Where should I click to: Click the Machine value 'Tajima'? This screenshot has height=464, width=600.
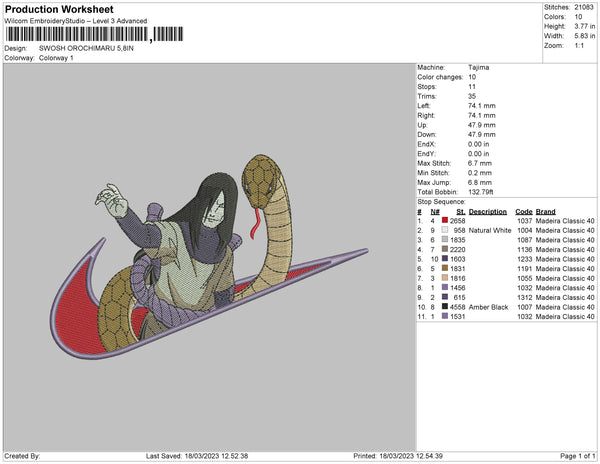(478, 67)
